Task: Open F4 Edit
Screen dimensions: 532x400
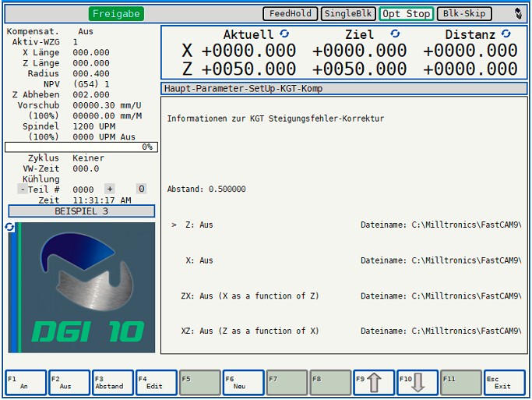Action: 157,383
